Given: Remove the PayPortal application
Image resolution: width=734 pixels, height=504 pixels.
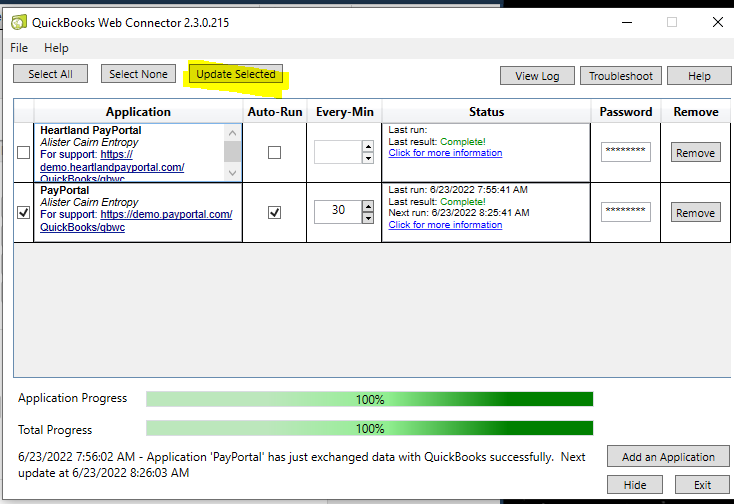Looking at the screenshot, I should coord(696,212).
